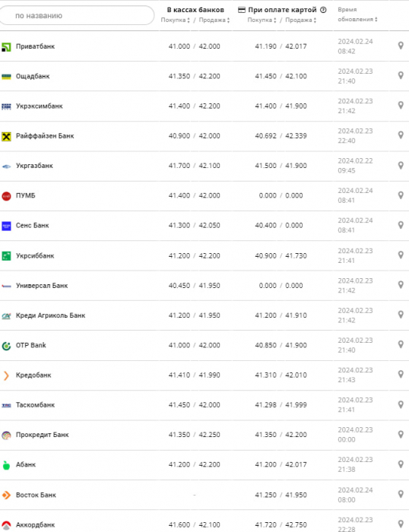The height and width of the screenshot is (532, 409).
Task: Sort bank cash desks by Продажа
Action: pos(214,20)
